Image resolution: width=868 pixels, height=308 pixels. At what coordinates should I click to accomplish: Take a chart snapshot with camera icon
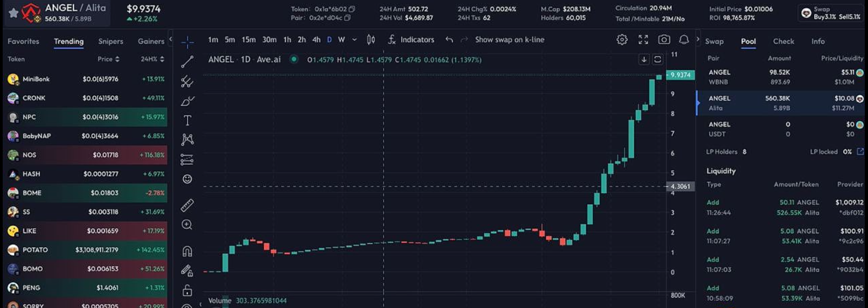coord(664,40)
